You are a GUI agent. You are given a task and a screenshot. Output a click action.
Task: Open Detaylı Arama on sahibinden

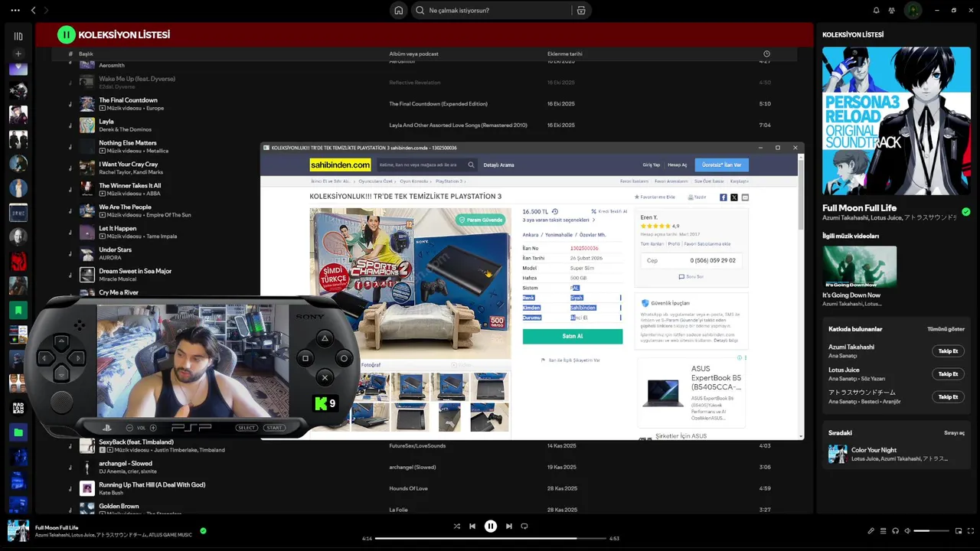(498, 165)
